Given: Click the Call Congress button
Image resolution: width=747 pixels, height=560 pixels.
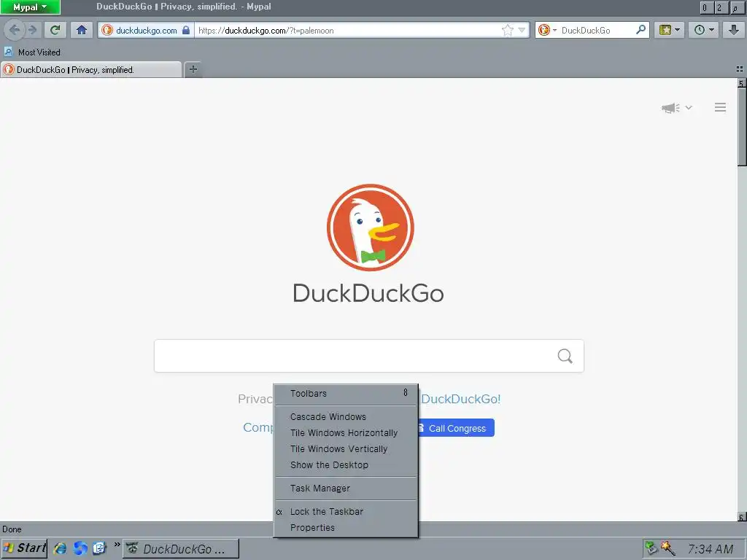Looking at the screenshot, I should point(456,428).
